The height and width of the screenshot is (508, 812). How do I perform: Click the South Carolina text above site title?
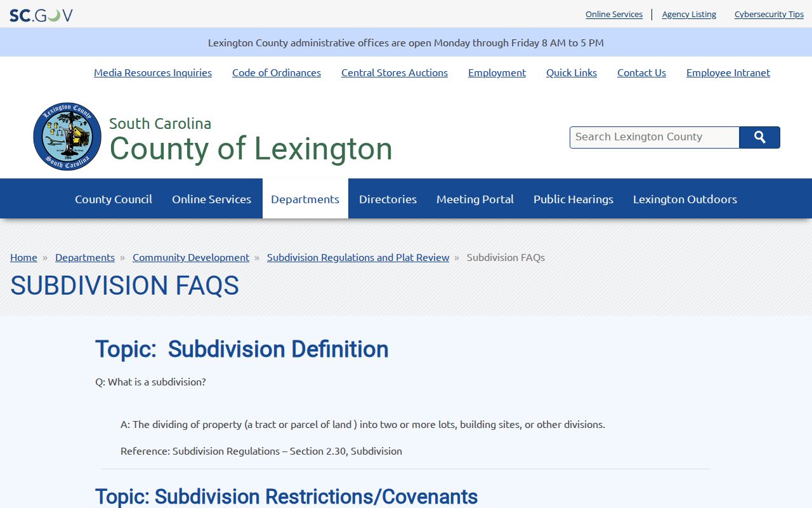[160, 123]
